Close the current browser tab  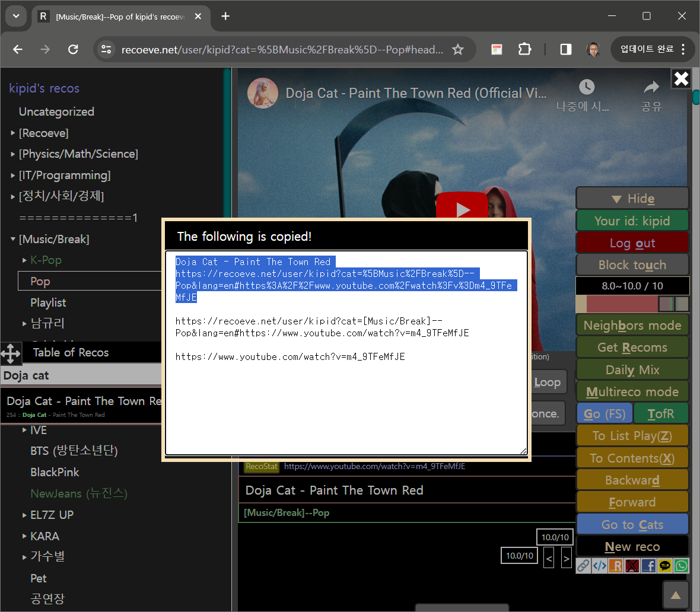tap(198, 17)
